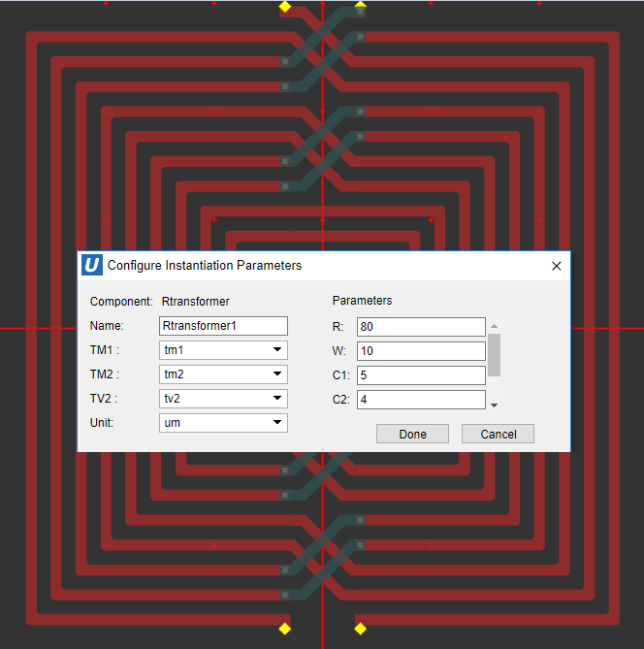Screen dimensions: 644x649
Task: Select the W parameter input field
Action: (x=421, y=351)
